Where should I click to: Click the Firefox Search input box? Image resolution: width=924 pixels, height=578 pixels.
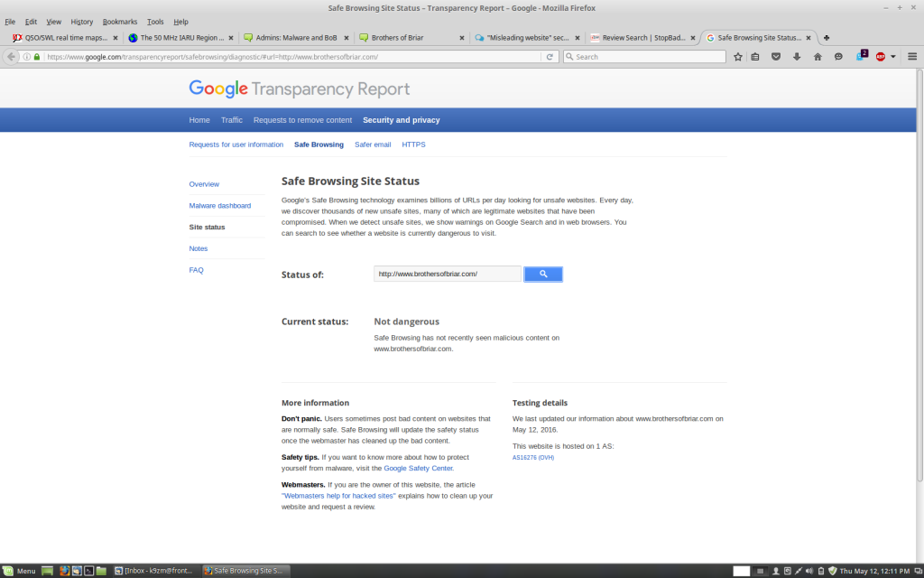(x=644, y=57)
